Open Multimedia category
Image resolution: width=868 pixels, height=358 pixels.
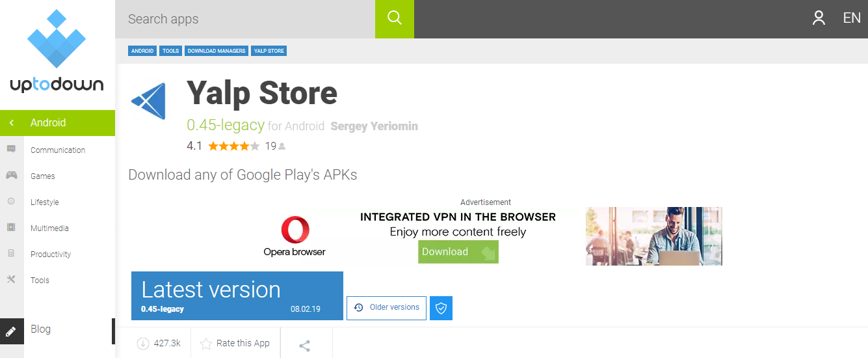(49, 228)
